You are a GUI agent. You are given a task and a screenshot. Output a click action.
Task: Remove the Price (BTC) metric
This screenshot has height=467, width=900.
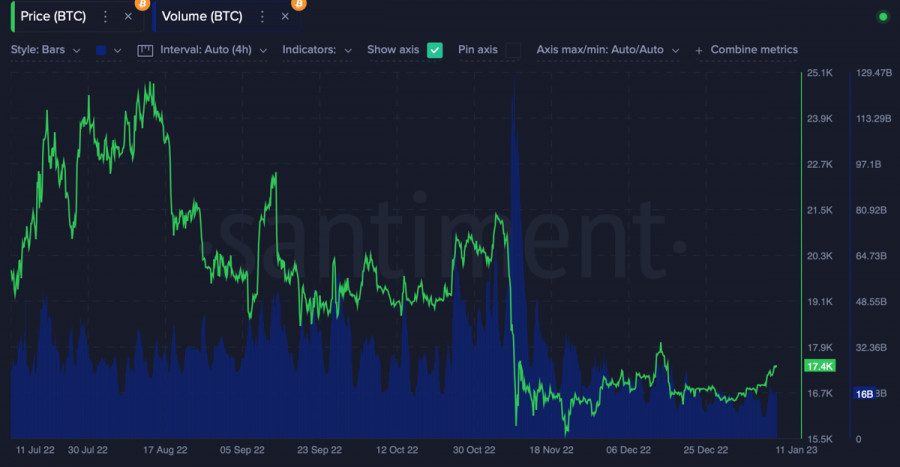[x=128, y=17]
